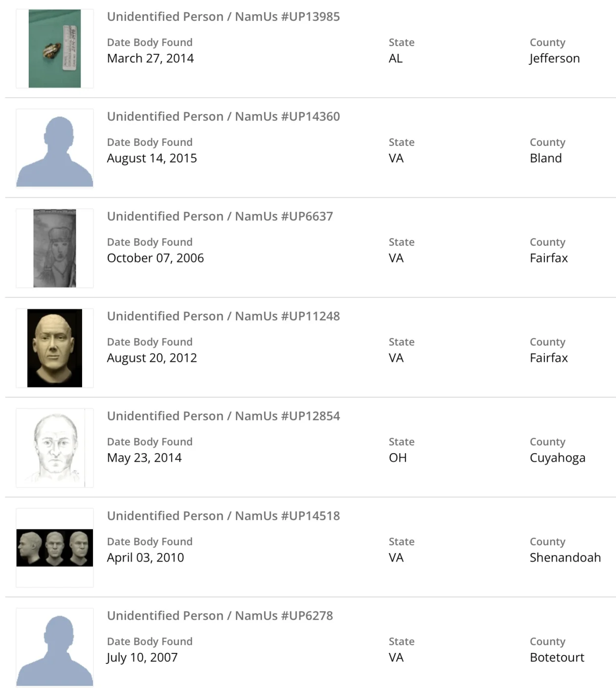Click the Jefferson county value
Screen dimensions: 616x692
pos(554,58)
